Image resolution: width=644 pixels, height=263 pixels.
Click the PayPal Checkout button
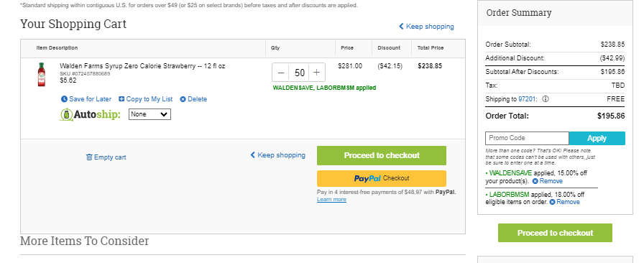(x=382, y=178)
